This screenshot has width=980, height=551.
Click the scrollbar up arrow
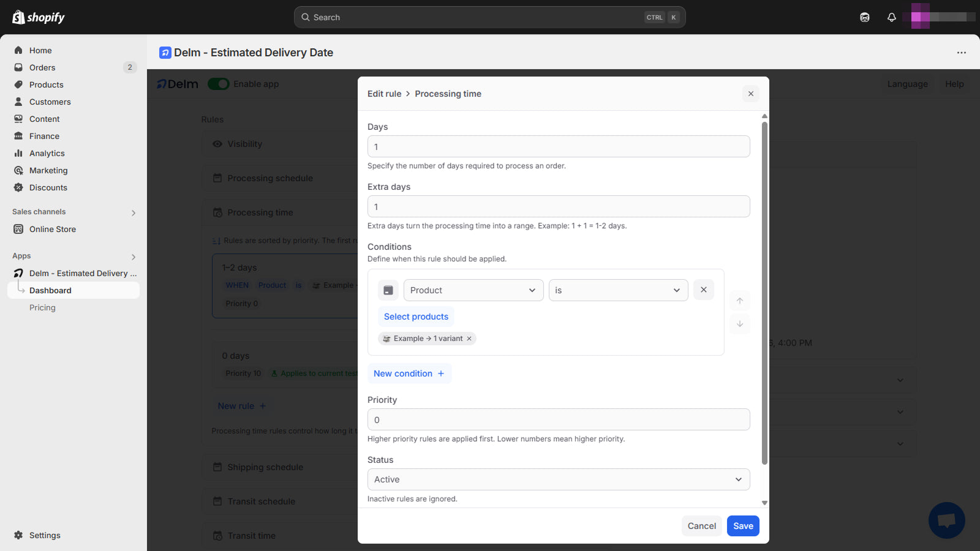[x=764, y=116]
